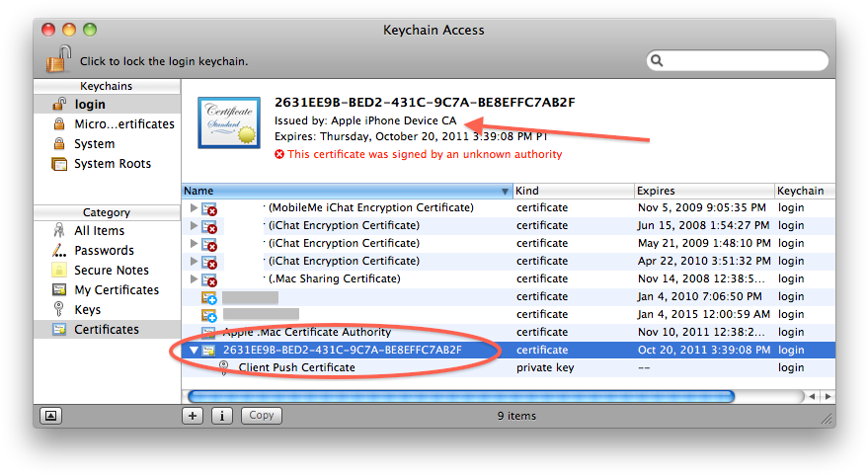Click the plus button to add an item
The image size is (868, 475).
(193, 416)
